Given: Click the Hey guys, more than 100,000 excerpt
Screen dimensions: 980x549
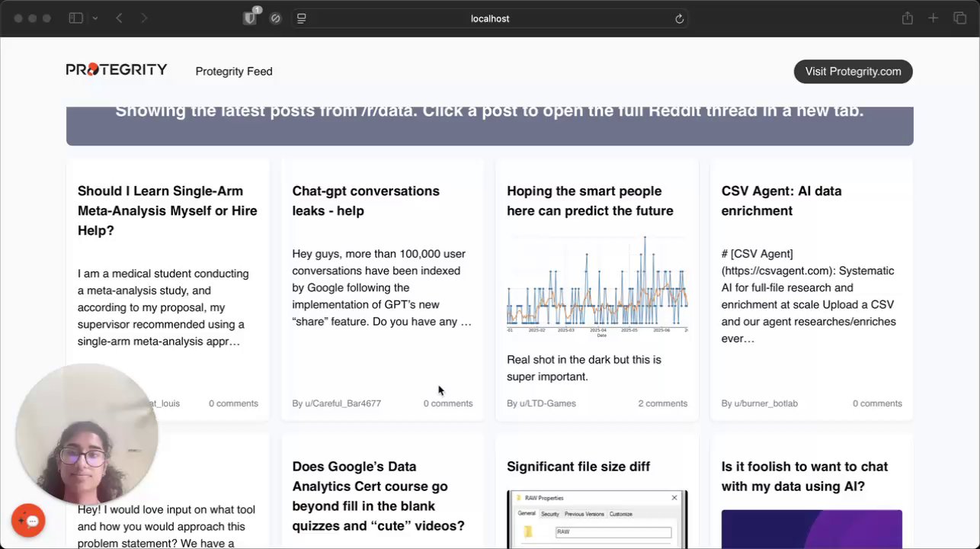Looking at the screenshot, I should point(382,287).
